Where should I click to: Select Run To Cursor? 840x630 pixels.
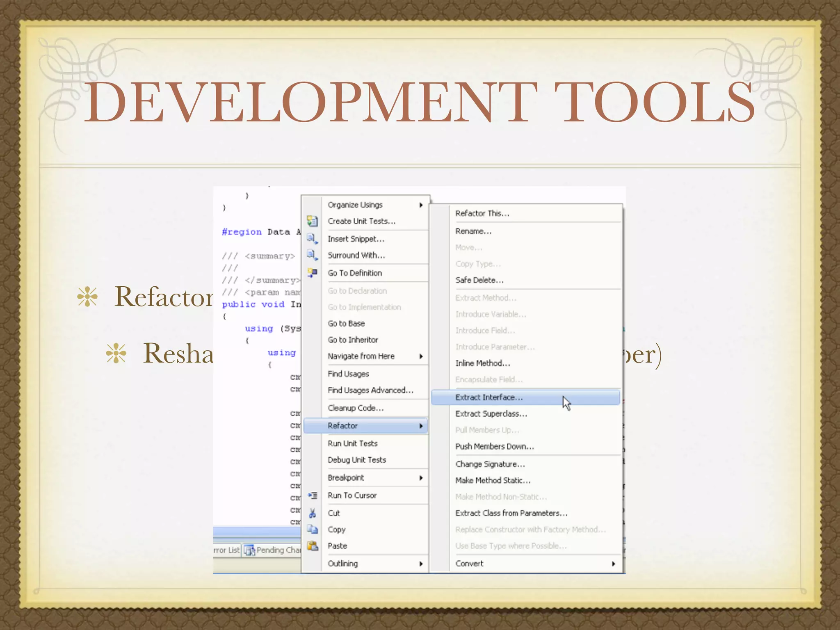pos(365,495)
